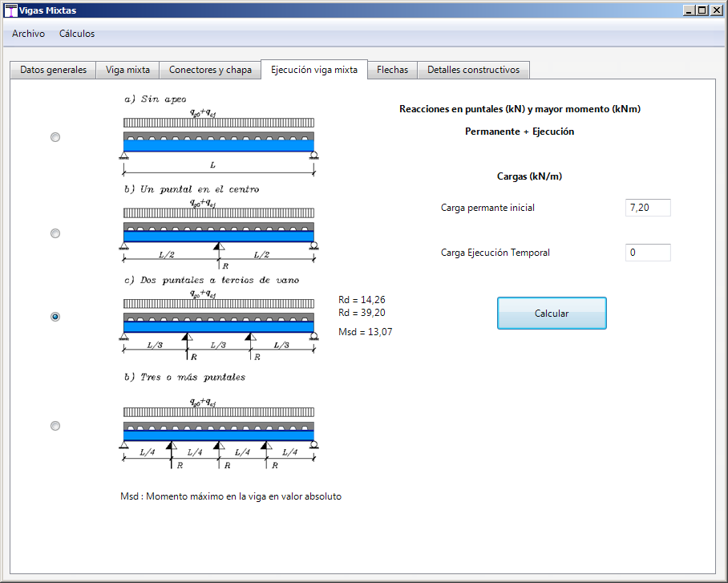The width and height of the screenshot is (728, 583).
Task: Click the 'a) Sin apeo' caption
Action: [x=155, y=99]
